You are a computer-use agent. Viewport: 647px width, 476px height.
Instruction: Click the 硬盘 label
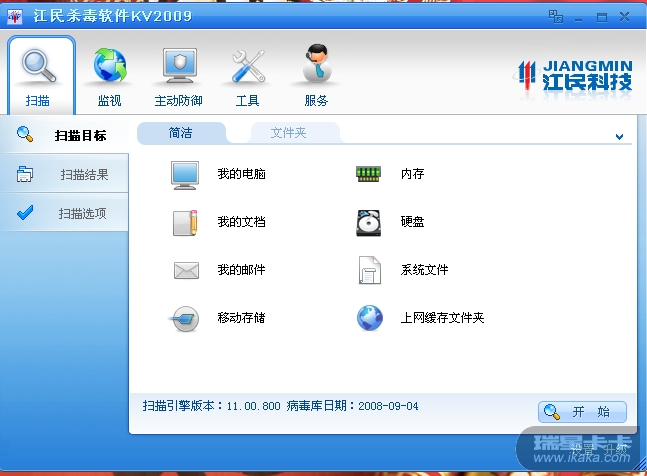[412, 222]
